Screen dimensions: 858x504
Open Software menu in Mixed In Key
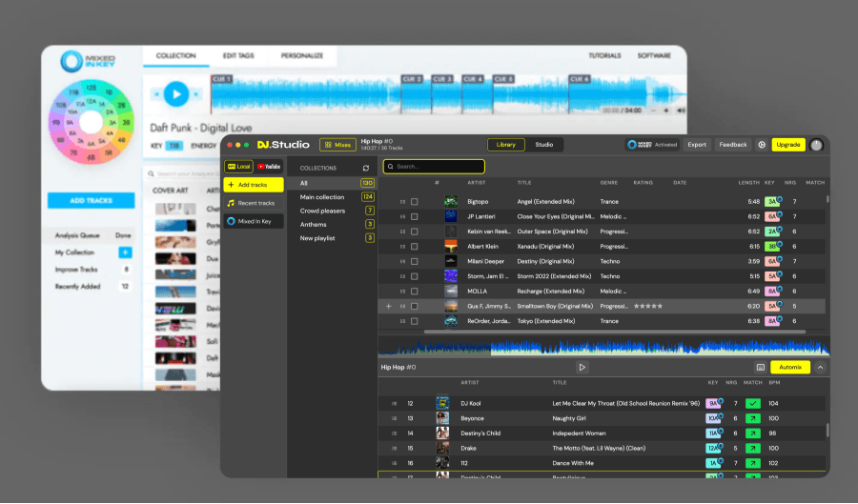coord(654,56)
